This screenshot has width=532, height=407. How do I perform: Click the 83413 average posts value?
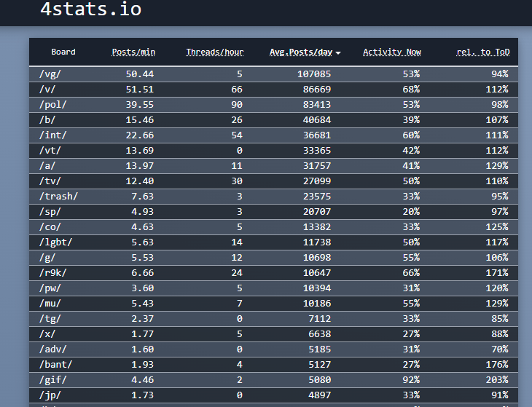(x=316, y=104)
